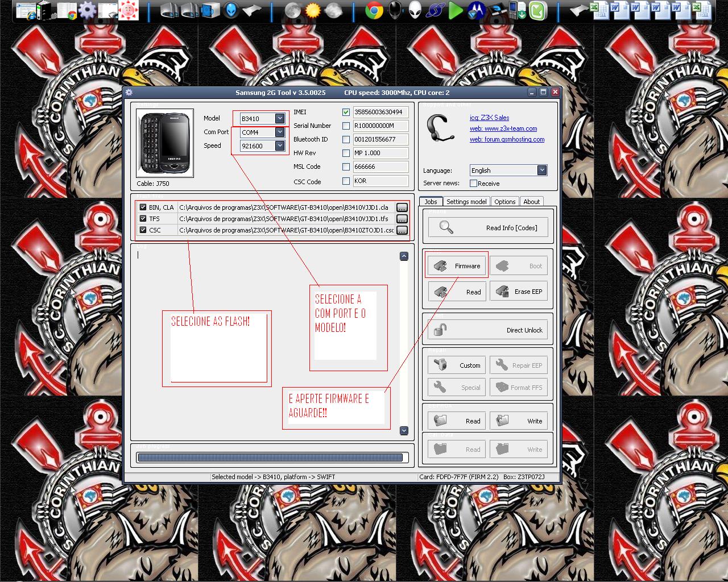Click the Erase EEP button
The image size is (728, 582).
tap(519, 292)
